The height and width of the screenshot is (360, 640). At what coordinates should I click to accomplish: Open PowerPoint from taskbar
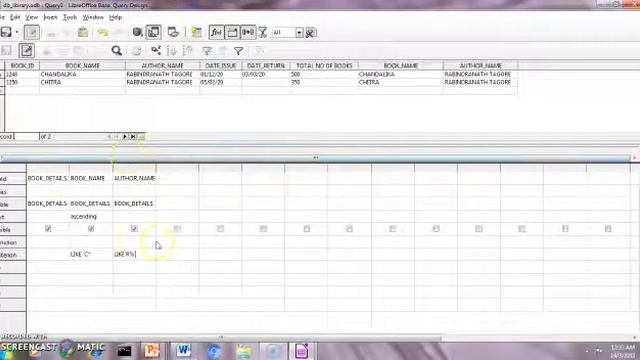point(151,351)
